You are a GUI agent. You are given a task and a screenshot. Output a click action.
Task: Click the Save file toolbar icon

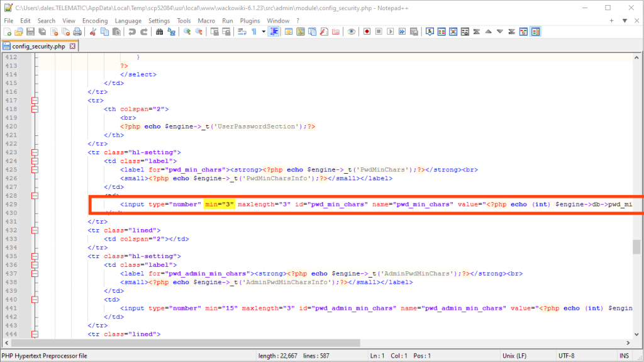point(30,31)
